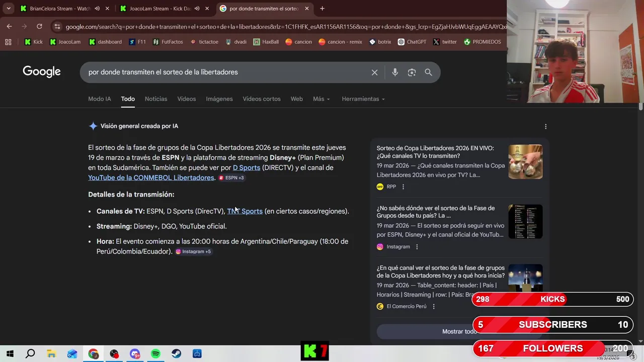644x362 pixels.
Task: Open Spotify from the taskbar
Action: click(155, 354)
